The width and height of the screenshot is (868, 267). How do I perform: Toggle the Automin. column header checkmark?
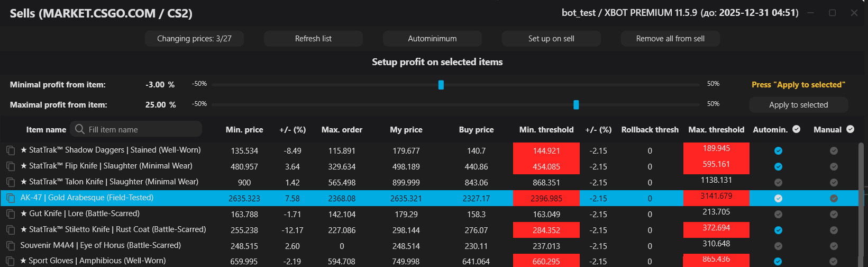[x=797, y=129]
